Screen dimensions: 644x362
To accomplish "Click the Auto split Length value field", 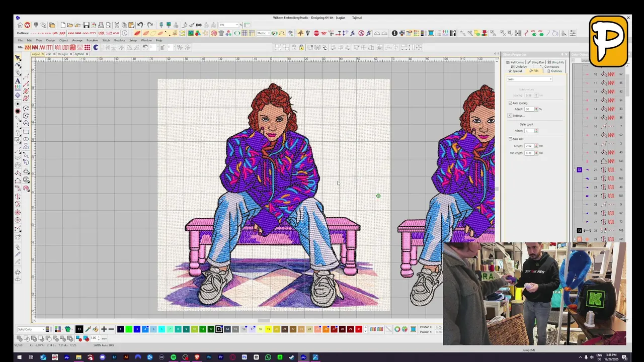I will pyautogui.click(x=529, y=146).
